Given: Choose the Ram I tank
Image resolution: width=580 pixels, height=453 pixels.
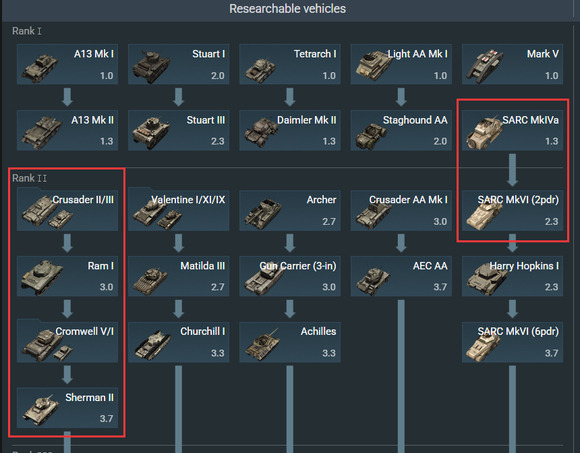Looking at the screenshot, I should [67, 276].
